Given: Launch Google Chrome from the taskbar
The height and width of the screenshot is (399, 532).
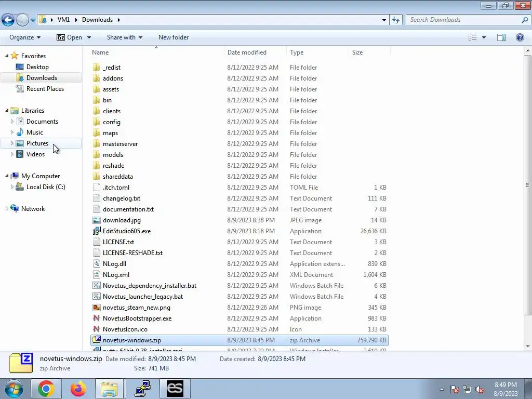Looking at the screenshot, I should (x=46, y=389).
